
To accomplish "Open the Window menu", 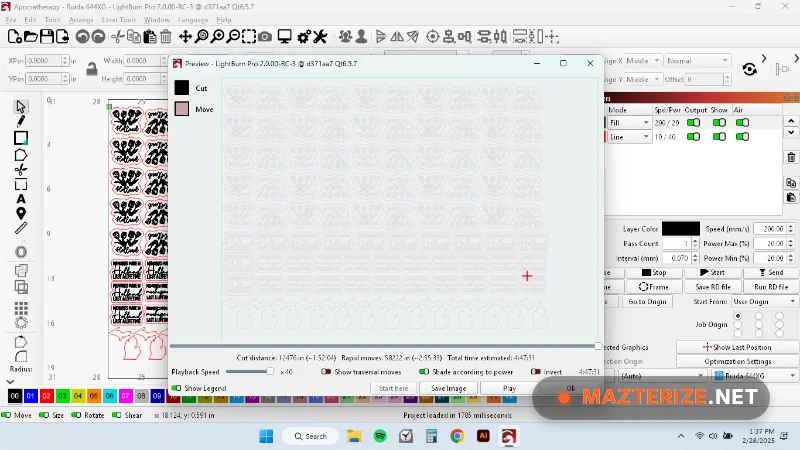I will click(x=157, y=20).
